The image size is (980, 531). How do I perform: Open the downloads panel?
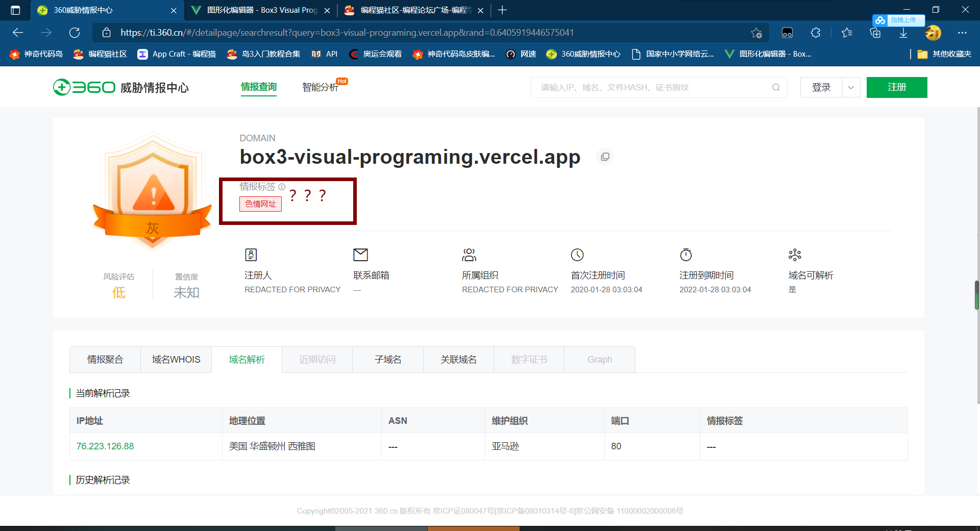(903, 33)
